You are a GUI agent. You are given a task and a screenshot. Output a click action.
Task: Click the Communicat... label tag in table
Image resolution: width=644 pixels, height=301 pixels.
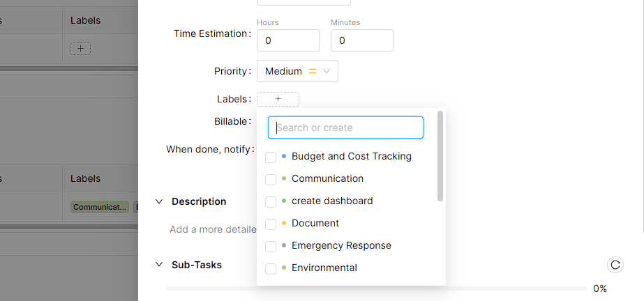click(100, 207)
